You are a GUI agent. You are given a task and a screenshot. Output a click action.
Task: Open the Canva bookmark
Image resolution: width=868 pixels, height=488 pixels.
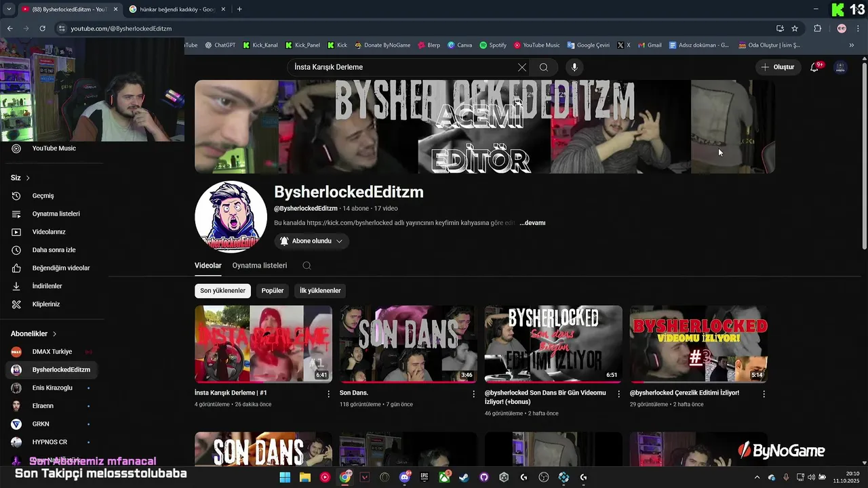click(x=460, y=45)
